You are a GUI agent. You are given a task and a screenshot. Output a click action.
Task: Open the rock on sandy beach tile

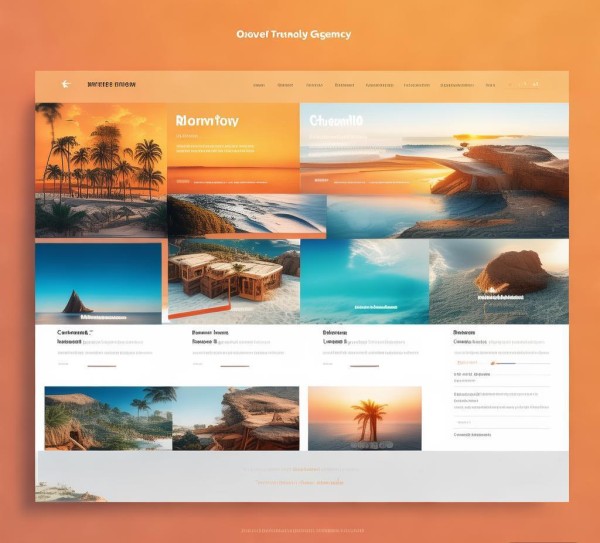pyautogui.click(x=499, y=280)
